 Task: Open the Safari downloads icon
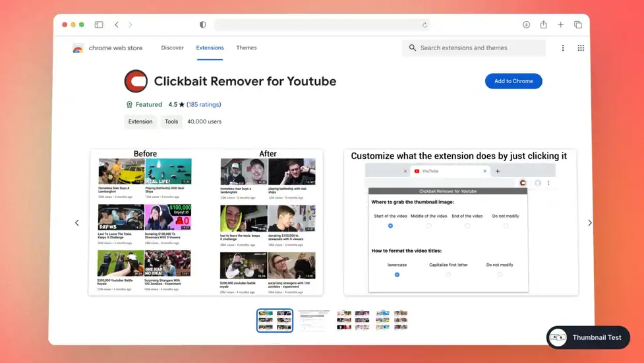click(x=526, y=25)
